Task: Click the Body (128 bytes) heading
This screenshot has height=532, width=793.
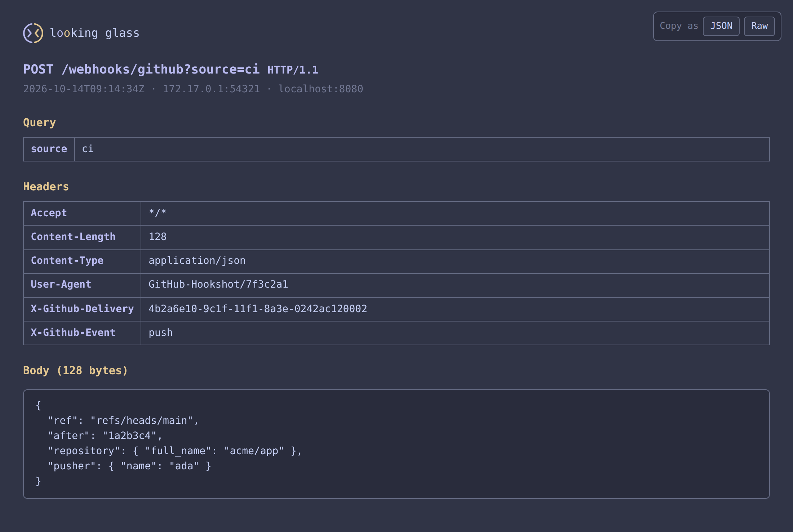Action: pos(76,371)
